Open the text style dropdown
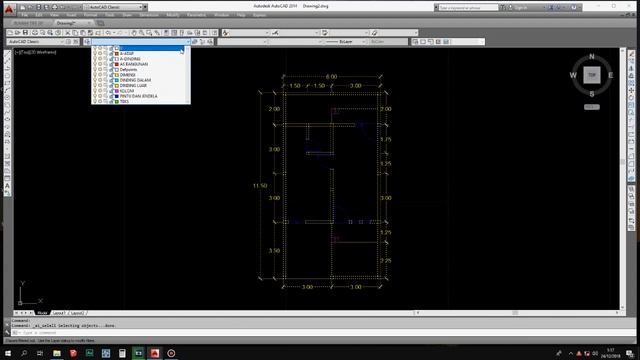This screenshot has width=640, height=360. click(x=267, y=33)
